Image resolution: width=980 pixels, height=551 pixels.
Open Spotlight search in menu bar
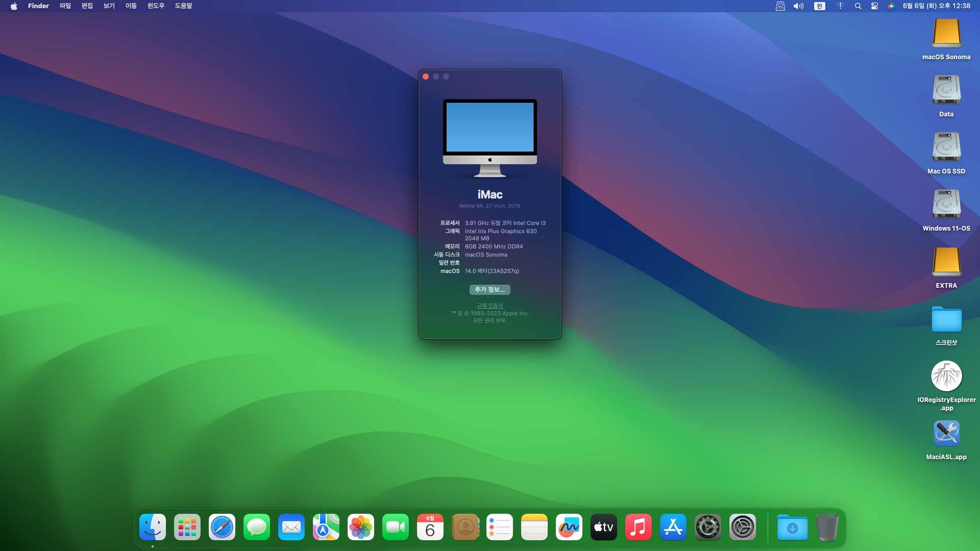(x=858, y=6)
